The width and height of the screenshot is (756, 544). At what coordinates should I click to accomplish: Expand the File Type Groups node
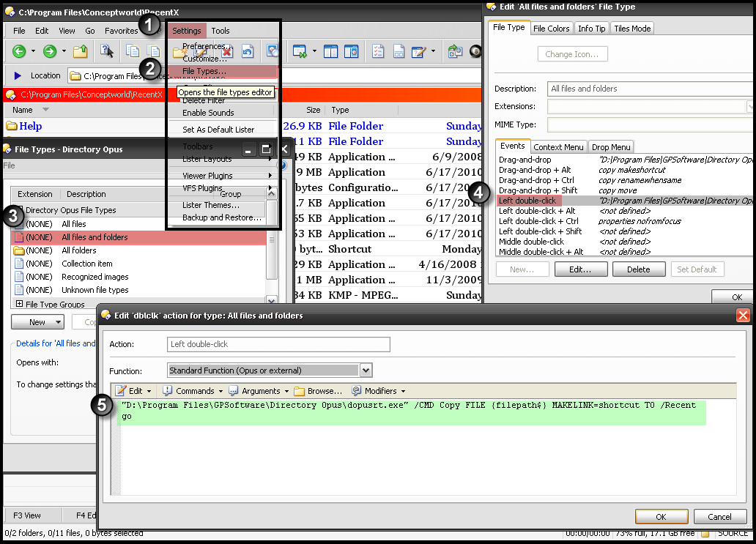19,304
